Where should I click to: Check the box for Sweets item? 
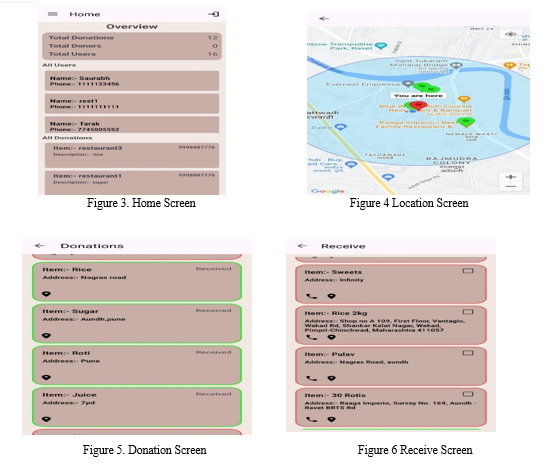tap(468, 271)
